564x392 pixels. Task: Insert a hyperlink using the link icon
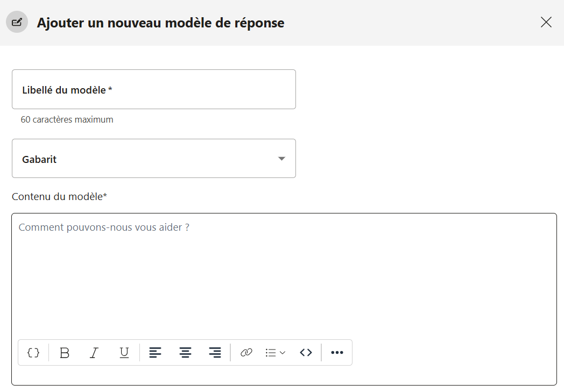246,353
